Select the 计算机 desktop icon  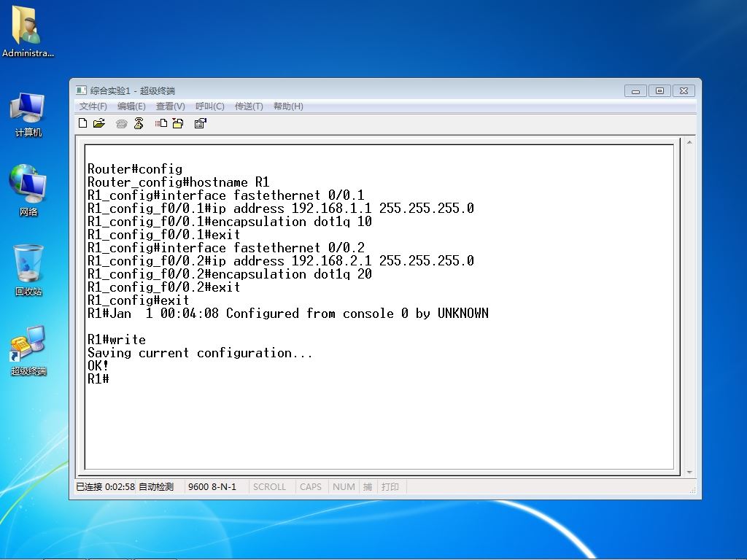(x=28, y=115)
